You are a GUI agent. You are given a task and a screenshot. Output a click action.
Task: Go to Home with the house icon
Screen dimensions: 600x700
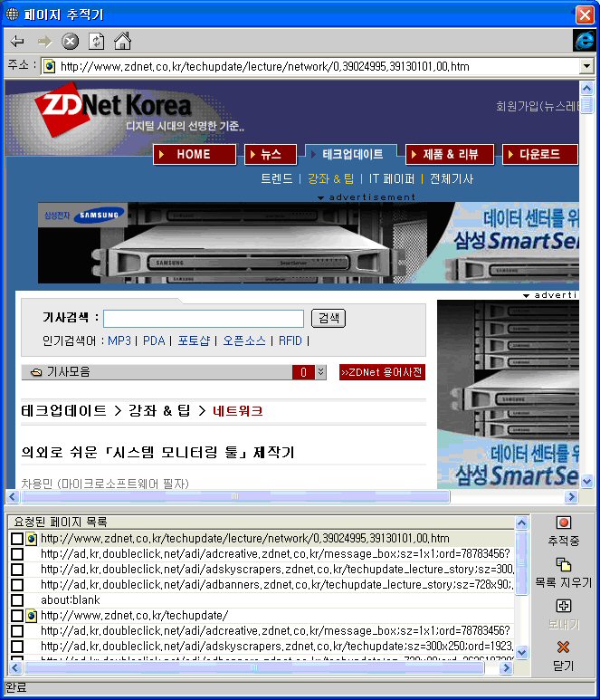(122, 42)
